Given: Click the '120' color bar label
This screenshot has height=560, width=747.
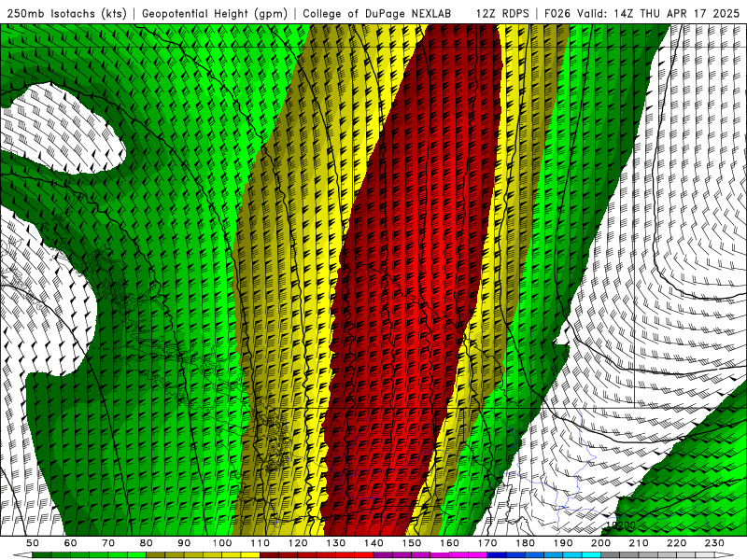Looking at the screenshot, I should [298, 543].
